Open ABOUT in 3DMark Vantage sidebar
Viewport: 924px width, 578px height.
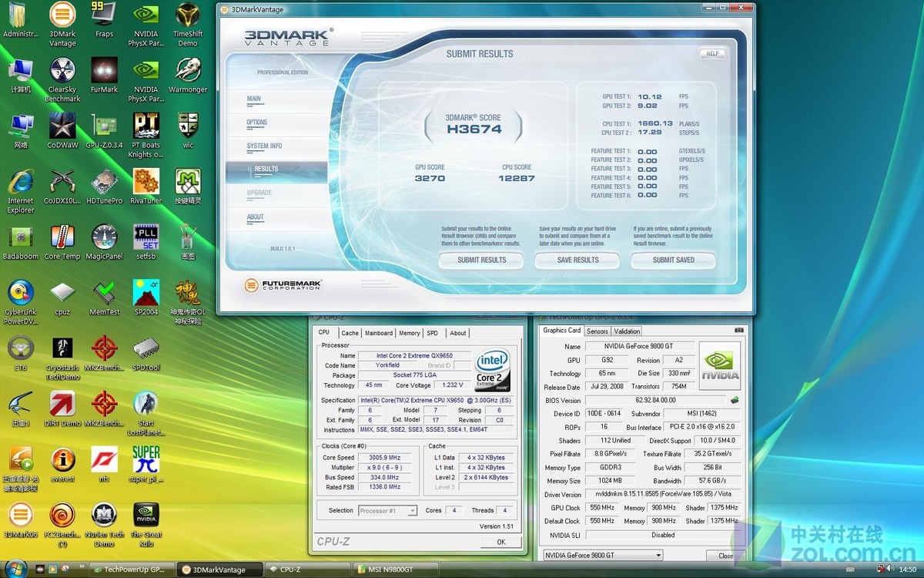point(255,217)
